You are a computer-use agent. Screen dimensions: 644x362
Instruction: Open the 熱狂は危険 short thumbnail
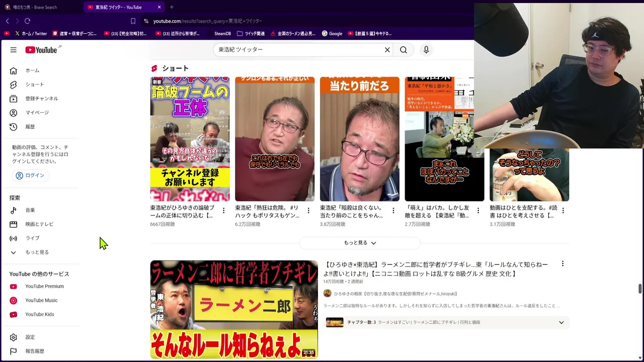[x=275, y=139]
